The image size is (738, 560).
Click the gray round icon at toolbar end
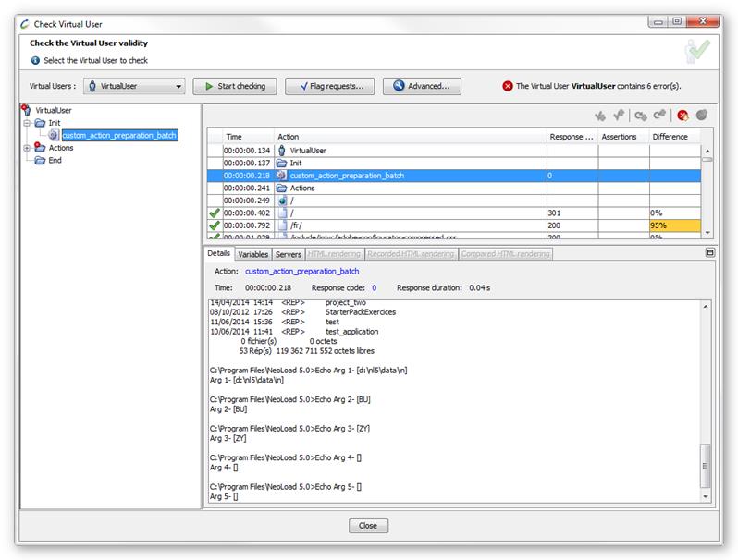(702, 116)
